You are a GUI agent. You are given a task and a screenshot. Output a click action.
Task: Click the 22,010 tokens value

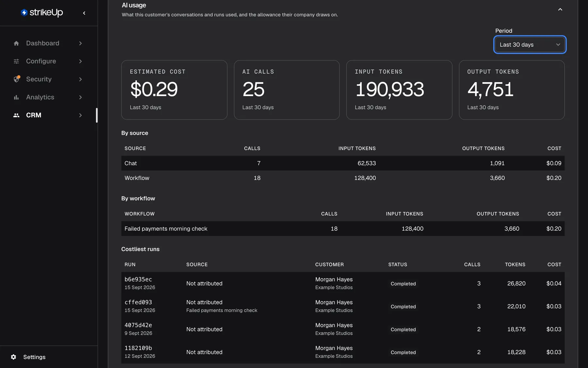516,307
